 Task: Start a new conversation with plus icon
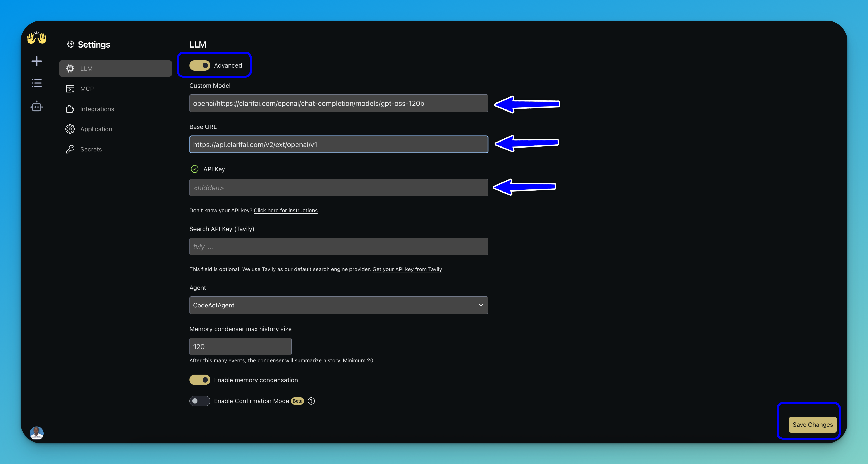36,61
